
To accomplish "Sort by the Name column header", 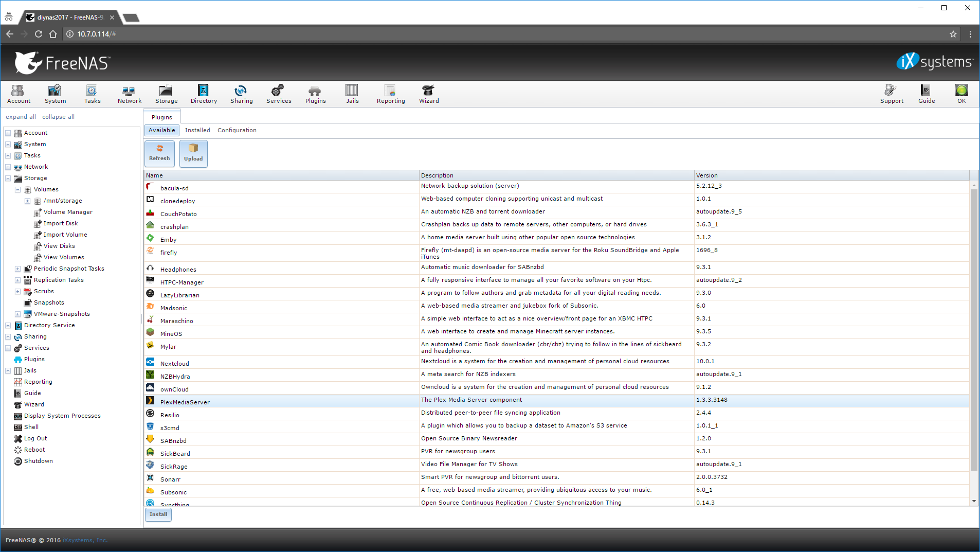I will [x=281, y=175].
